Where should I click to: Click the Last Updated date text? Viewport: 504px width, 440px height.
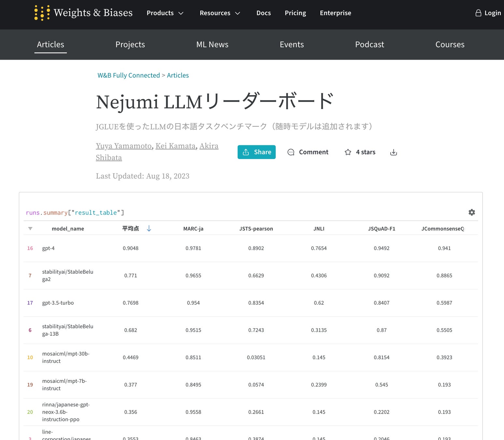[x=143, y=176]
